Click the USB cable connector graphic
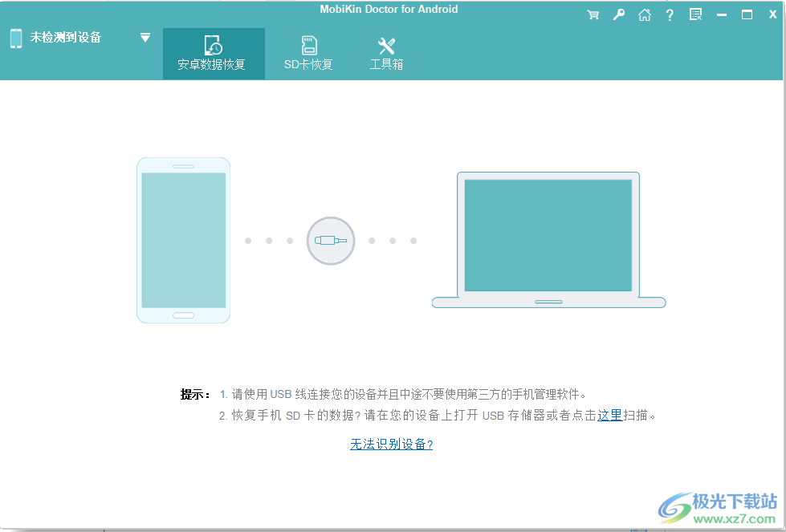Image resolution: width=786 pixels, height=532 pixels. point(330,241)
